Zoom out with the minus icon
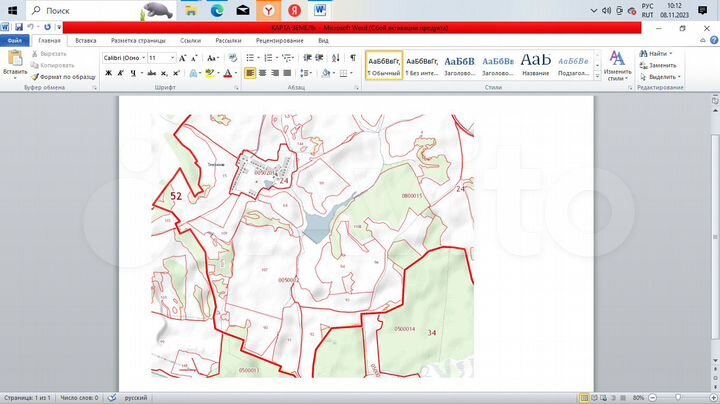This screenshot has width=720, height=404. click(652, 398)
